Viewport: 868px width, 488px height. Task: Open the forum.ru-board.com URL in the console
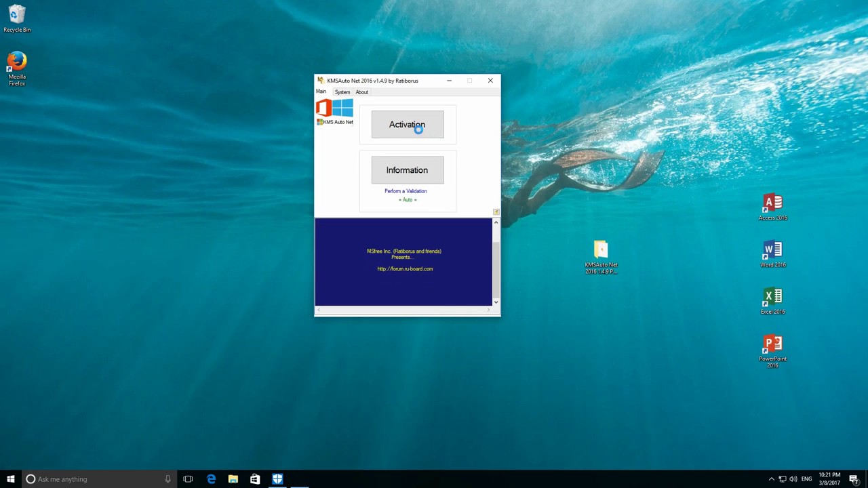tap(405, 269)
